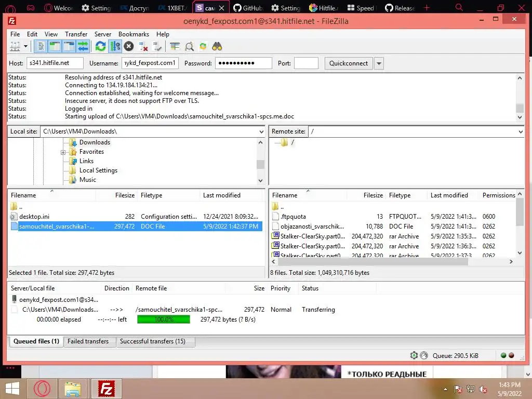Sort local files by Filesize column
532x399 pixels.
click(x=125, y=195)
